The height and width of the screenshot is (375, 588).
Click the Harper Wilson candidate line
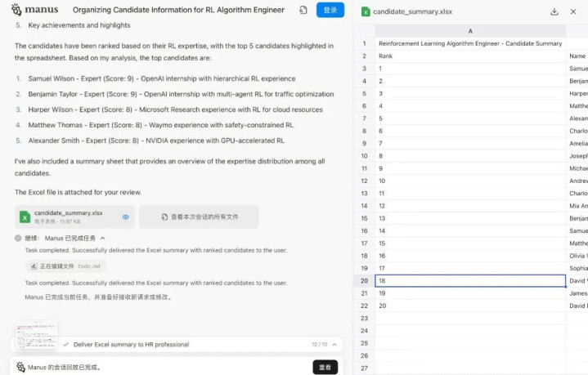pos(175,109)
